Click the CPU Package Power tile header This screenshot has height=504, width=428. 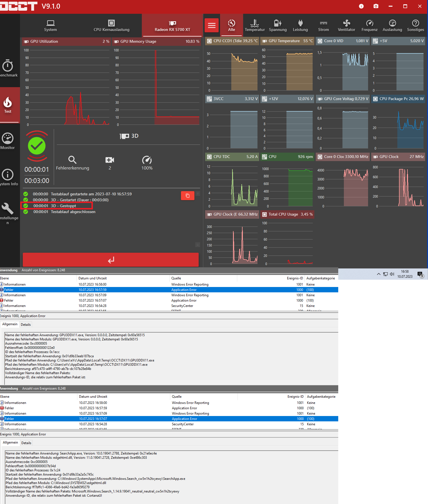398,99
